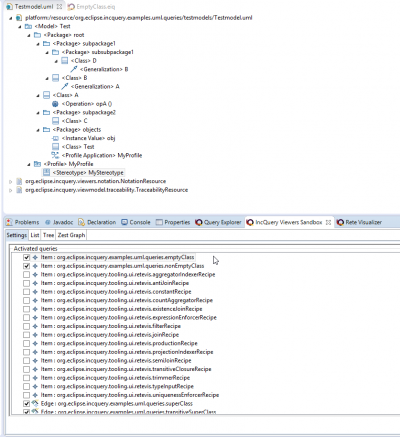Collapse the Model Test tree node
This screenshot has height=437, width=400.
[x=20, y=27]
